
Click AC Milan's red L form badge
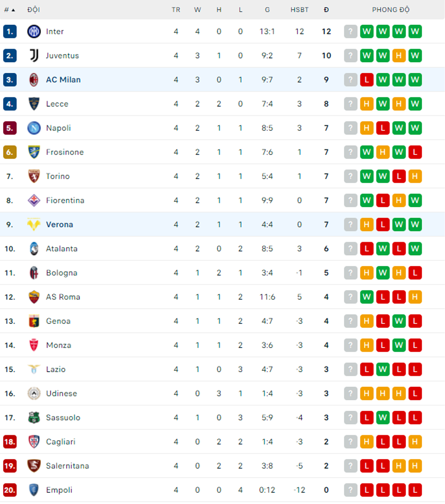(x=367, y=80)
